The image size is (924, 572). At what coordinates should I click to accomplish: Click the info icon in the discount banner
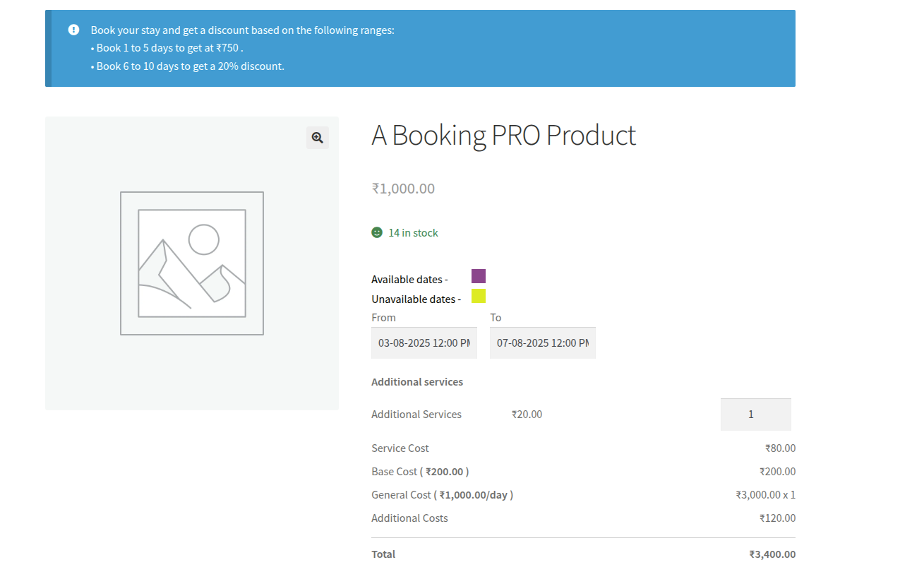point(73,30)
